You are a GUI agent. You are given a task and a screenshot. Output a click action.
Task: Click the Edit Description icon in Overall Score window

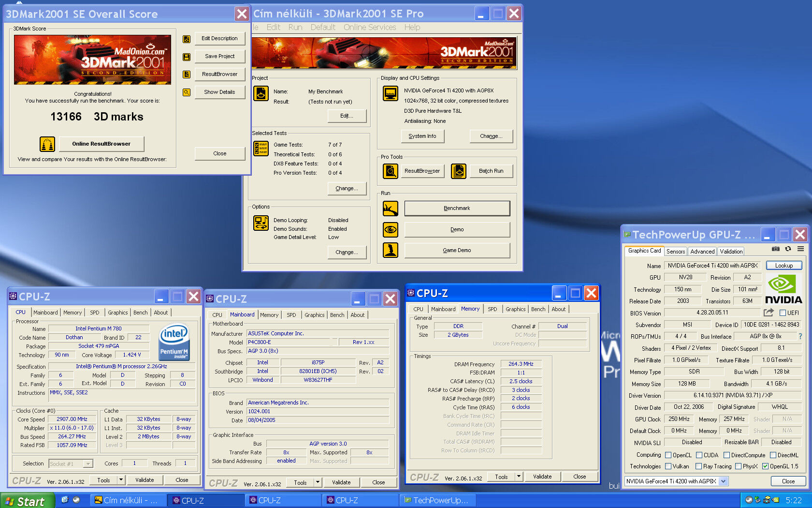pyautogui.click(x=187, y=39)
